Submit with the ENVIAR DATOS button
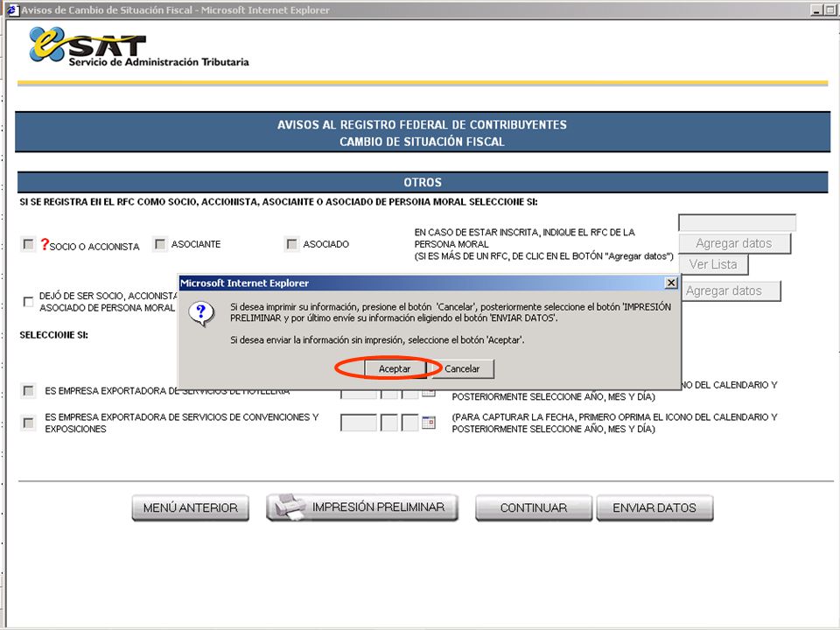840x630 pixels. click(654, 507)
